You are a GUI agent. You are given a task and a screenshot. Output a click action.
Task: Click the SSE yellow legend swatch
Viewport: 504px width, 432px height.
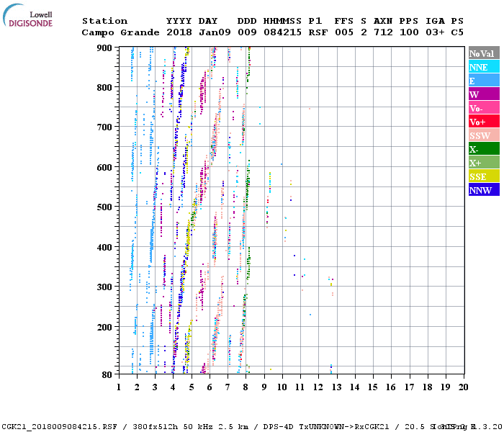pos(484,176)
